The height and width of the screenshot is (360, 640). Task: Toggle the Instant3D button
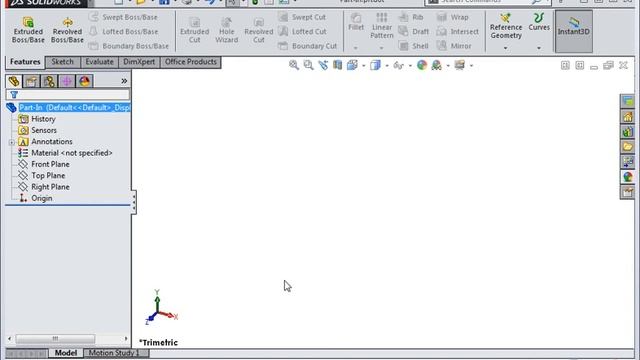tap(573, 31)
